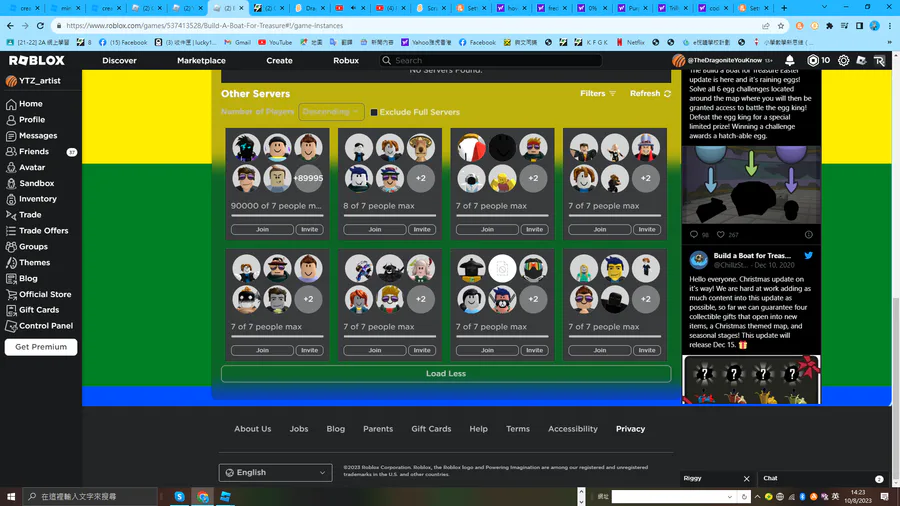
Task: Open the YouTube bookmark
Action: (274, 42)
